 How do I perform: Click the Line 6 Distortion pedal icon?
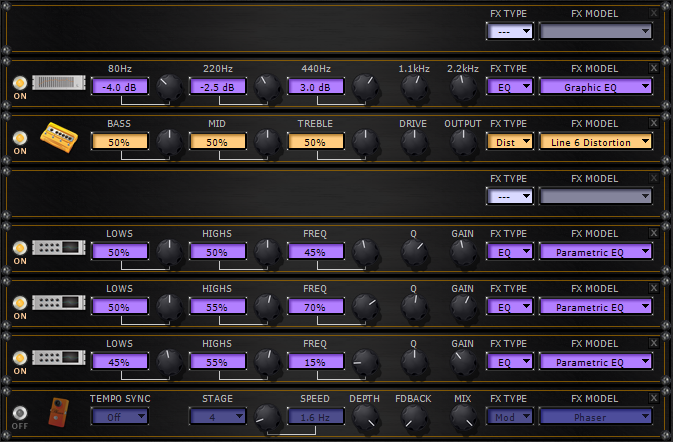[59, 137]
